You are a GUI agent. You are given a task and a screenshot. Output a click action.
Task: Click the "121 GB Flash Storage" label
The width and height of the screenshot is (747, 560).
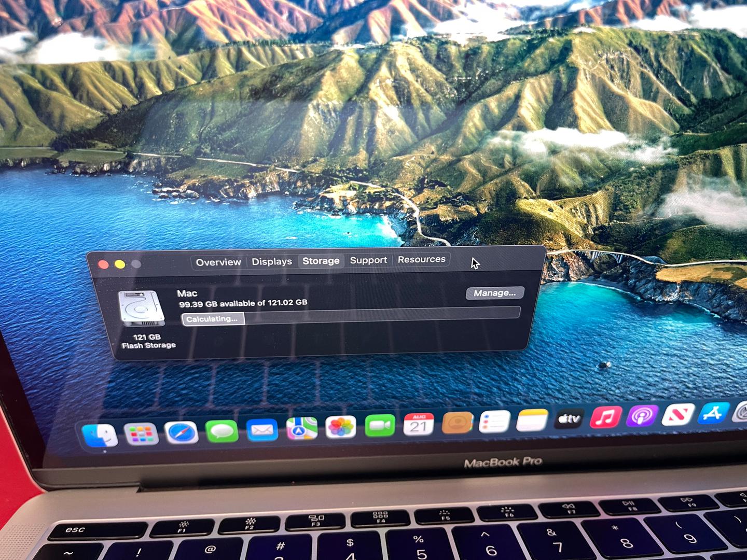click(148, 341)
